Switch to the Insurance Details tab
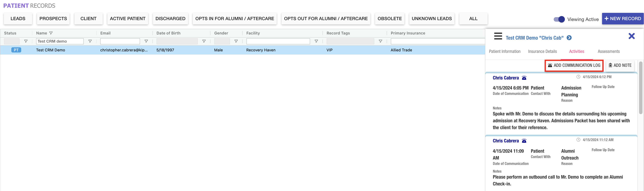This screenshot has width=644, height=191. click(x=542, y=51)
